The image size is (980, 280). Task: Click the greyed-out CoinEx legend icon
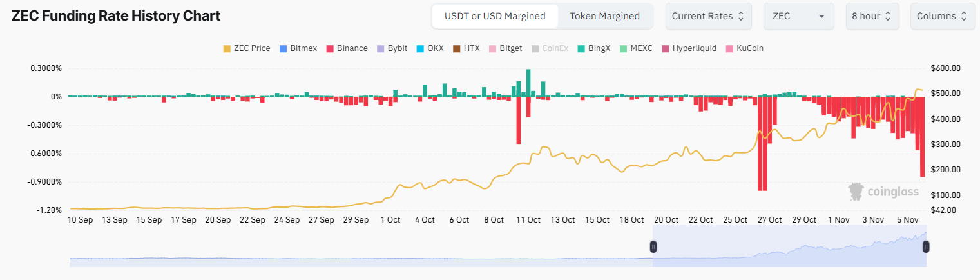(x=535, y=48)
